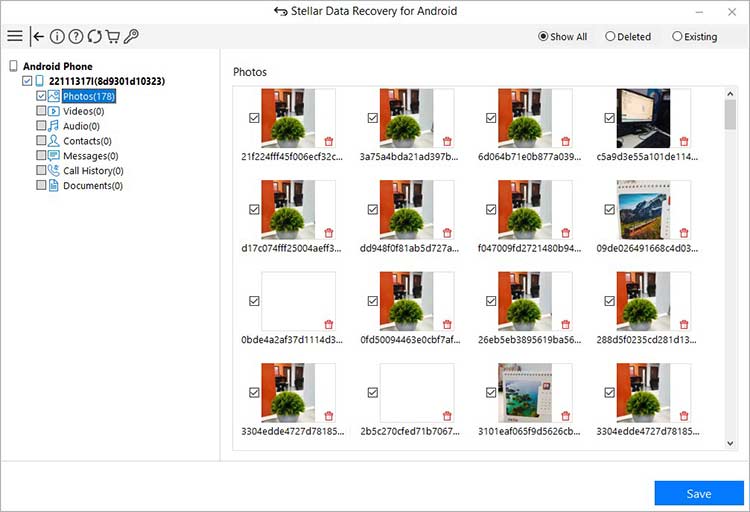Viewport: 750px width, 512px height.
Task: Select Contacts(0) in the tree
Action: (x=87, y=141)
